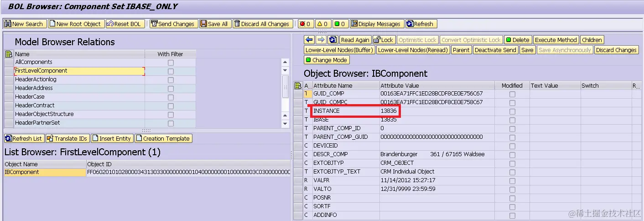Click the With Filter column header
This screenshot has width=644, height=221.
click(x=171, y=54)
